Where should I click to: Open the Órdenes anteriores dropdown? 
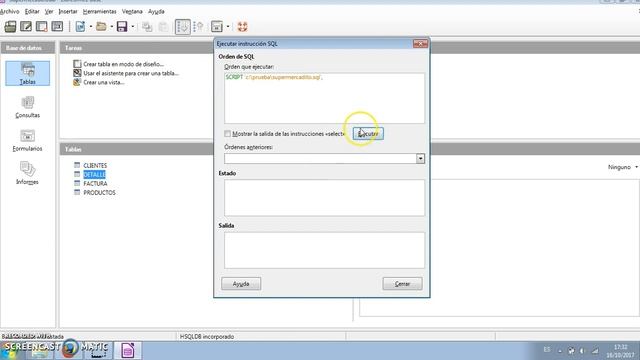point(420,158)
